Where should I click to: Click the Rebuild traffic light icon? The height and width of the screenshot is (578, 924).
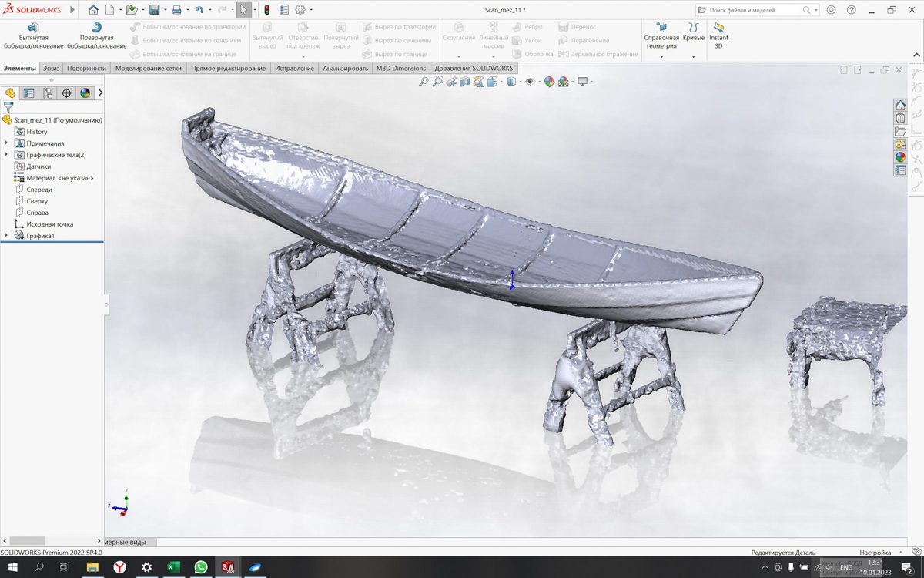(266, 10)
